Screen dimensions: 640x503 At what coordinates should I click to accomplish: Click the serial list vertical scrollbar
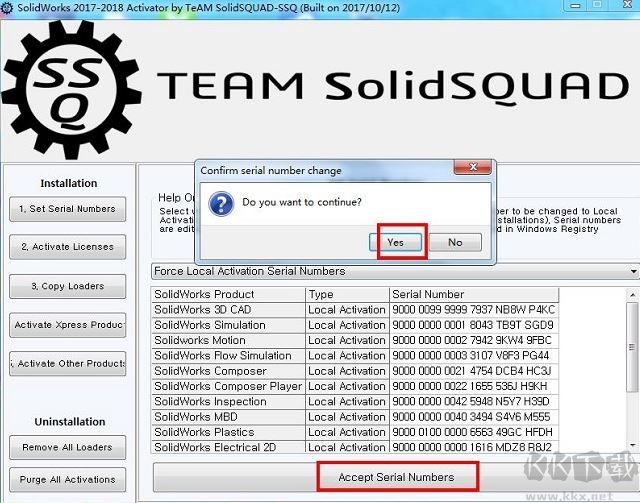point(634,370)
